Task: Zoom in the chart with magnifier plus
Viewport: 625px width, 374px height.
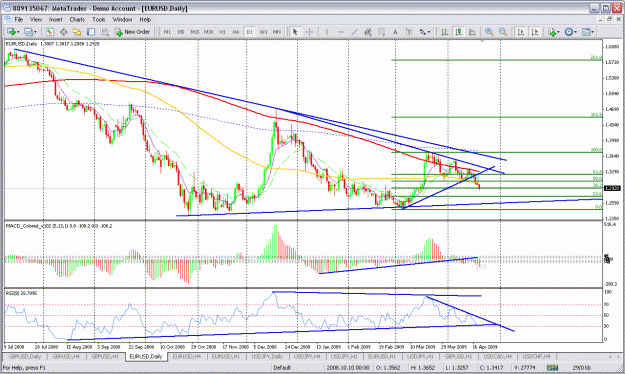Action: 489,32
